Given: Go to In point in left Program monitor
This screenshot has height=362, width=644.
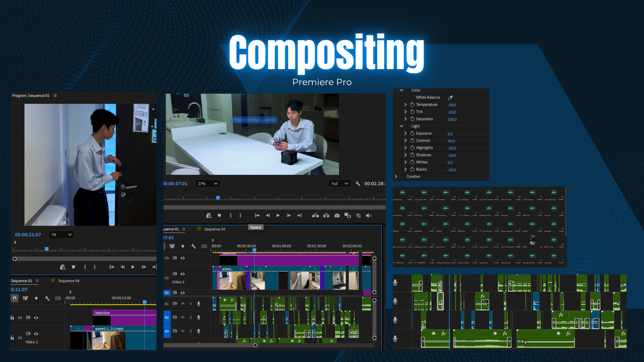Looking at the screenshot, I should (112, 267).
